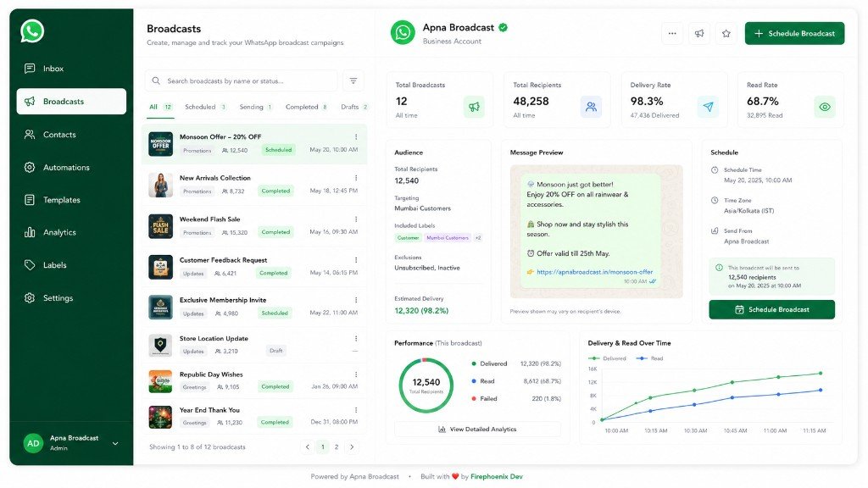Open the more menu for Store Location Update

[x=356, y=338]
